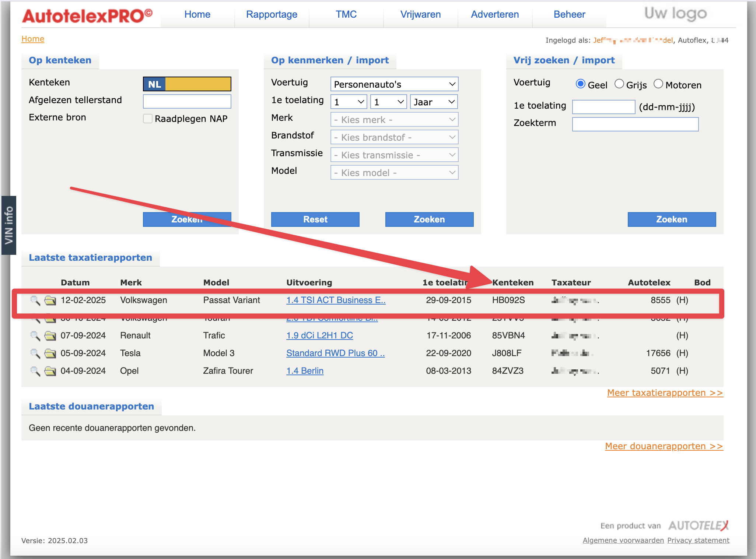
Task: Click the magnifier icon in Tesla Model 3 row
Action: [35, 353]
